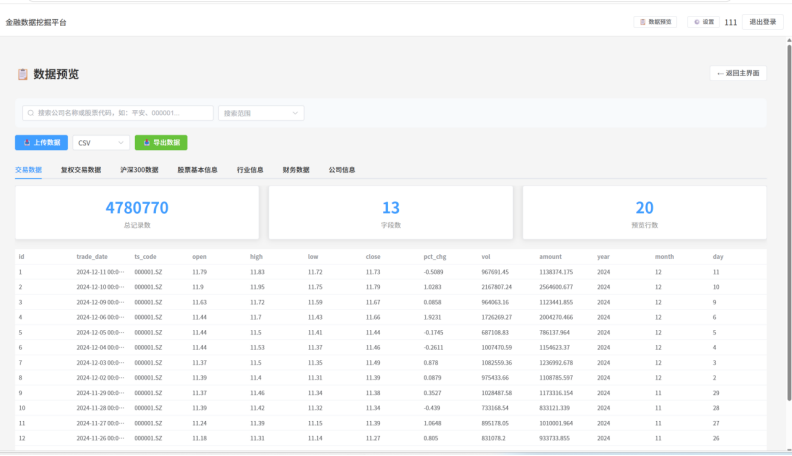Click pct_chg value 1.9231
Image resolution: width=792 pixels, height=456 pixels.
[432, 318]
